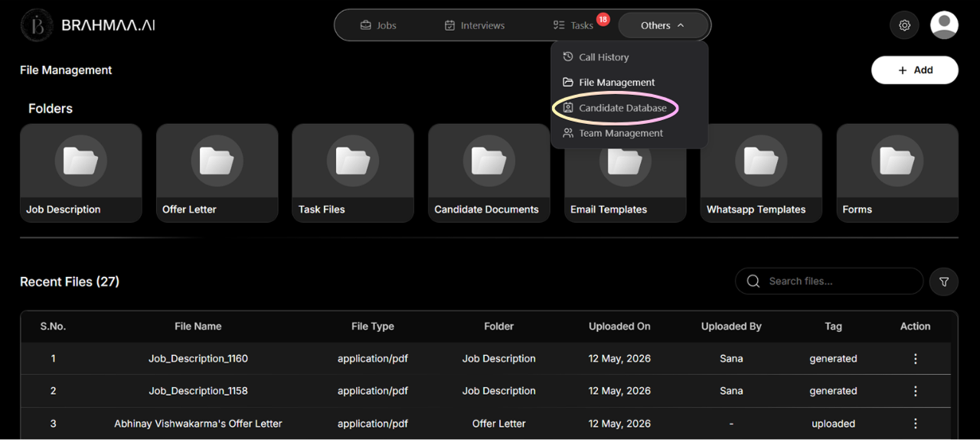Screen dimensions: 980x440
Task: Open the user profile avatar
Action: coord(944,25)
